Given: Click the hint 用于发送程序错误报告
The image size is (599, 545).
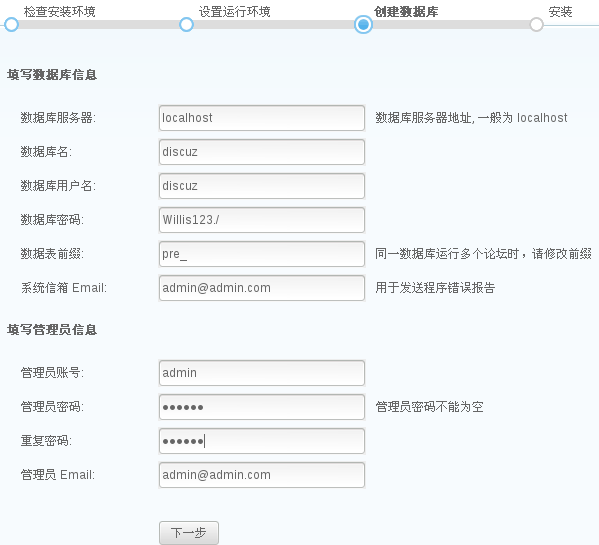Looking at the screenshot, I should coord(435,288).
